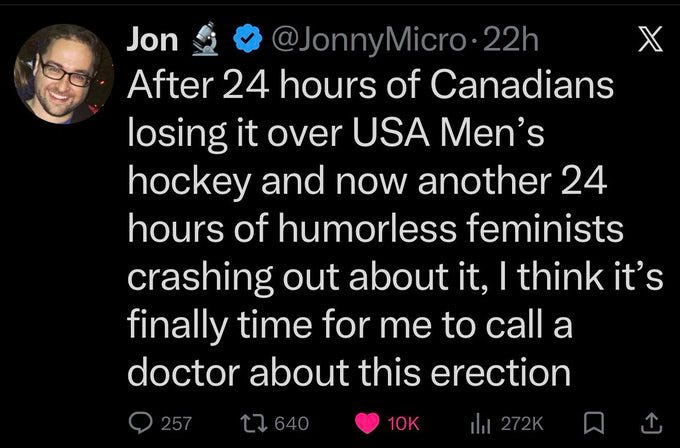This screenshot has width=680, height=448.
Task: Click the blue verified checkmark badge
Action: point(248,40)
